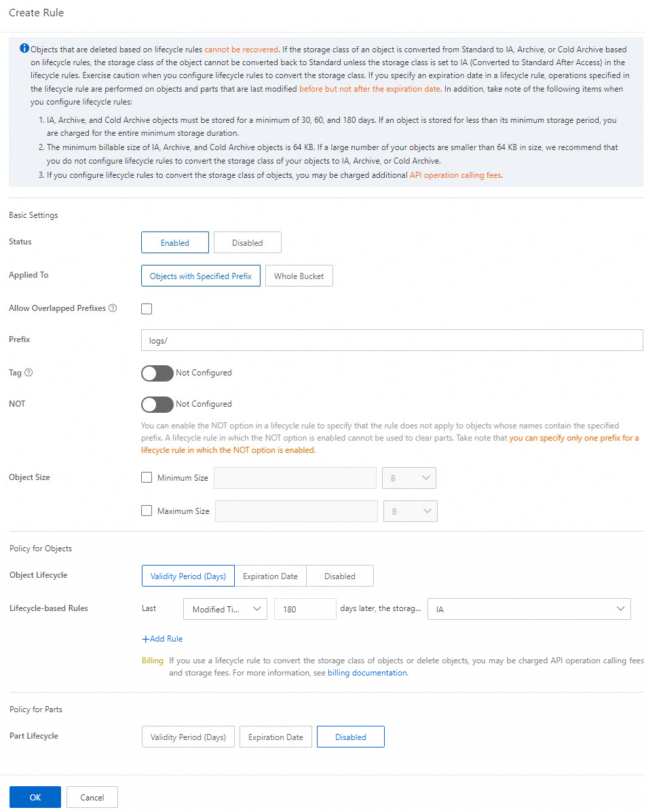Switch Object Lifecycle to Expiration Date
646x812 pixels.
pos(270,576)
